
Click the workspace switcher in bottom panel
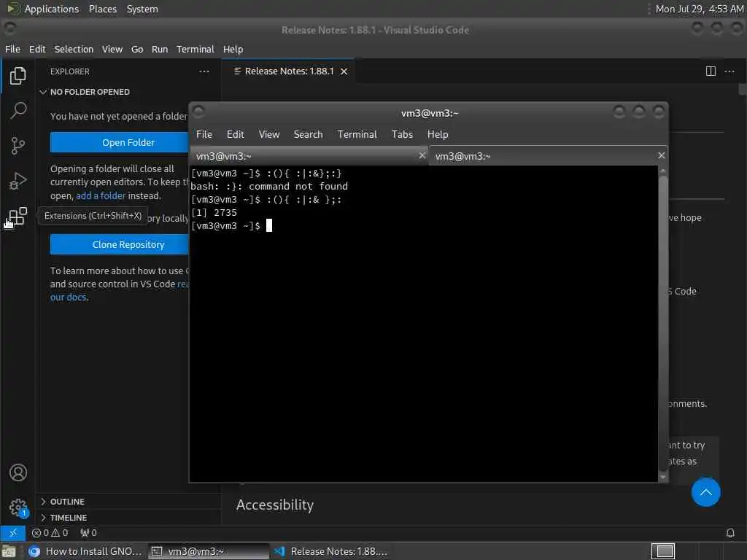coord(663,551)
